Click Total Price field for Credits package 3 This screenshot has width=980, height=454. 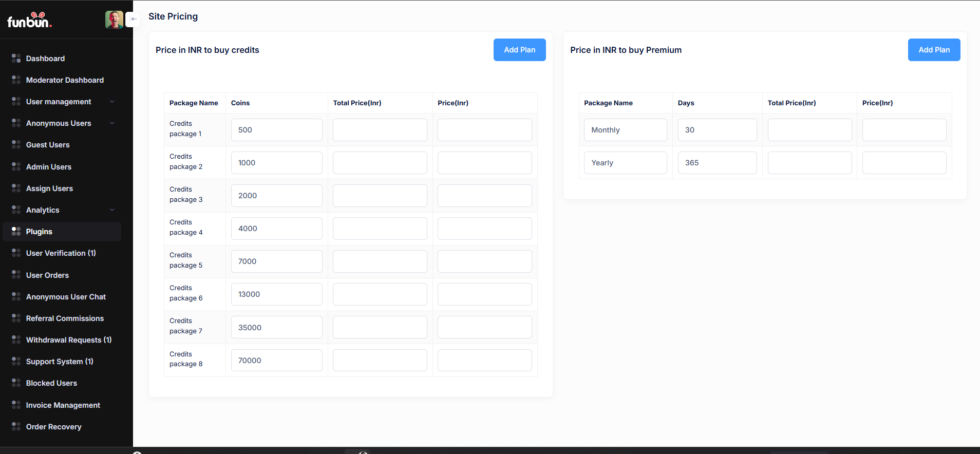pyautogui.click(x=380, y=196)
